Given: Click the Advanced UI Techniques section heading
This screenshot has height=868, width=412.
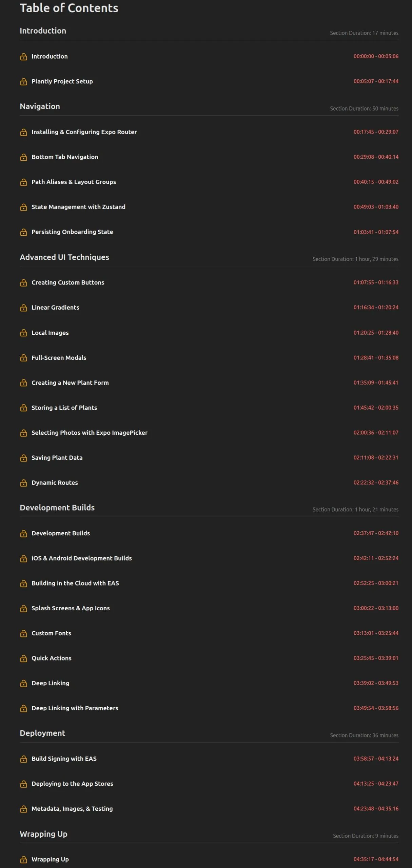Looking at the screenshot, I should click(64, 257).
